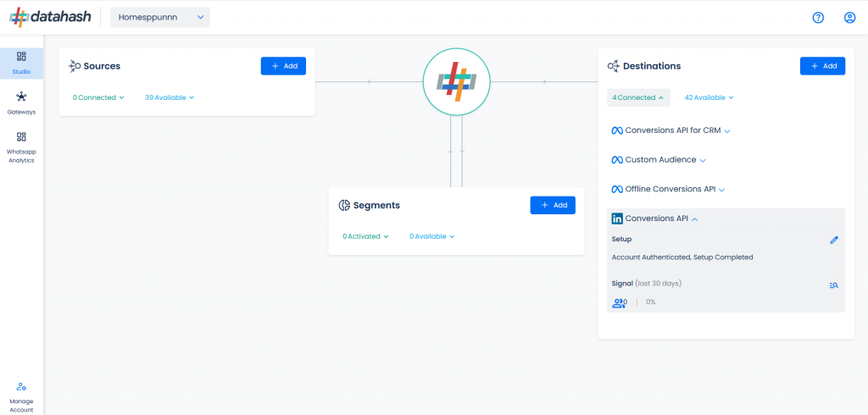The image size is (868, 415).
Task: Click the Sources heading icon
Action: point(75,66)
